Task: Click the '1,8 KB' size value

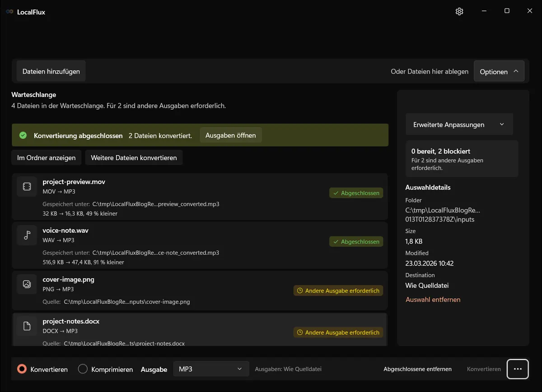Action: 414,241
